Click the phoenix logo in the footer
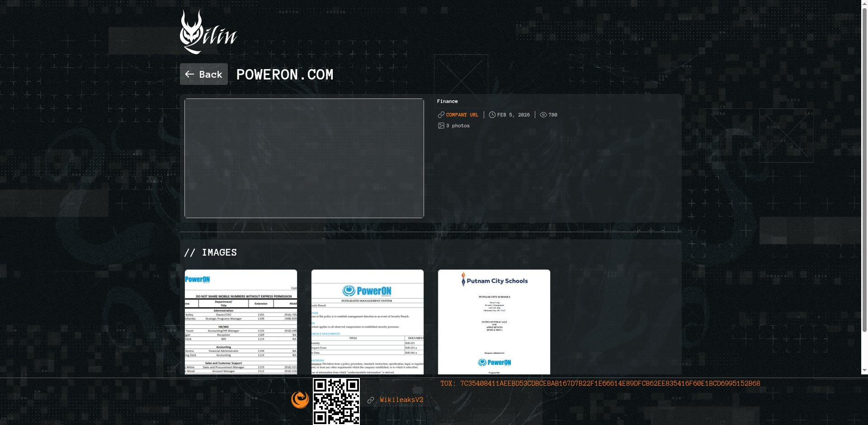 point(300,399)
